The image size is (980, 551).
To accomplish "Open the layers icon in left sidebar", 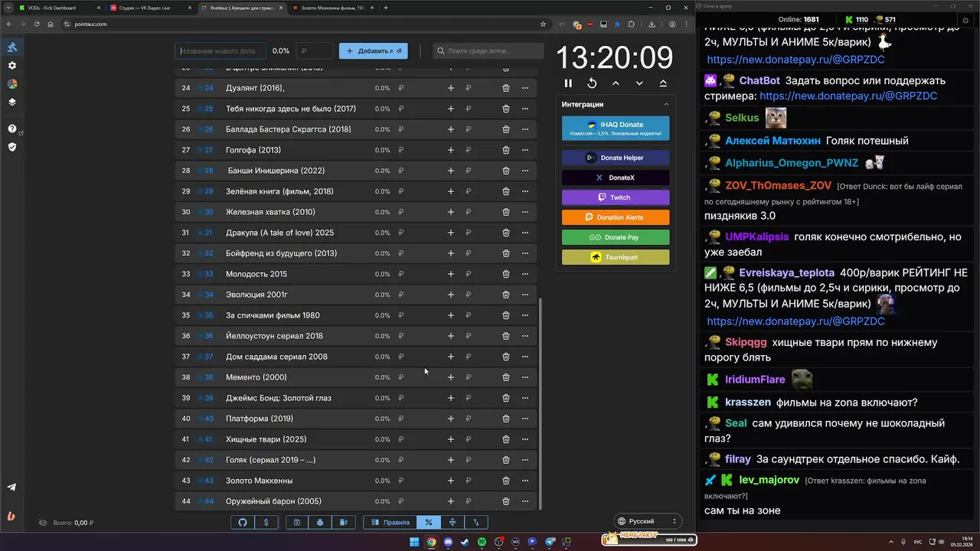I will click(x=12, y=102).
